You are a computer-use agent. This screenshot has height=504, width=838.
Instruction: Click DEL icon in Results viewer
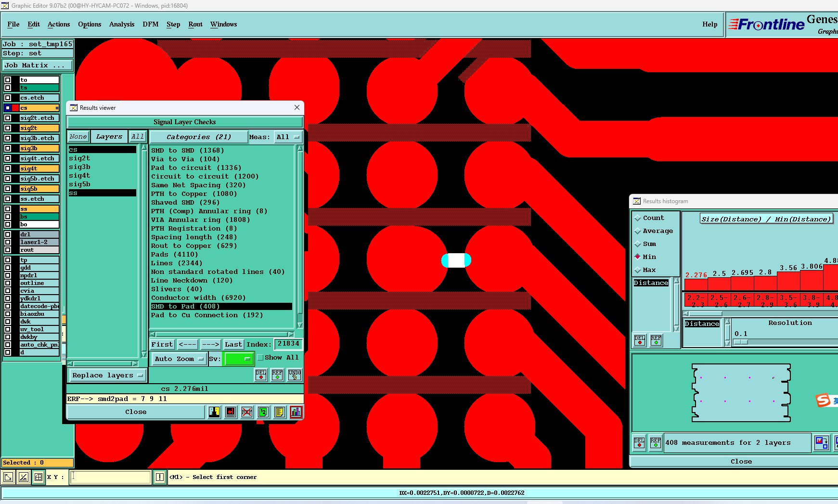(x=261, y=375)
